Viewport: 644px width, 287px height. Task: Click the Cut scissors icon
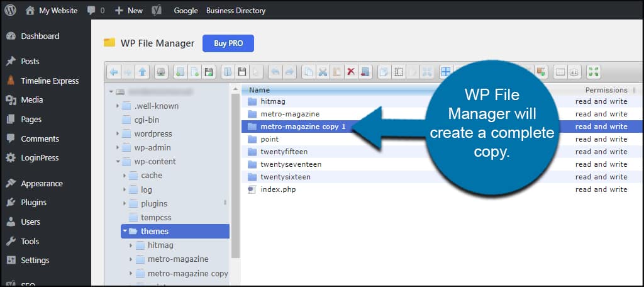click(323, 72)
